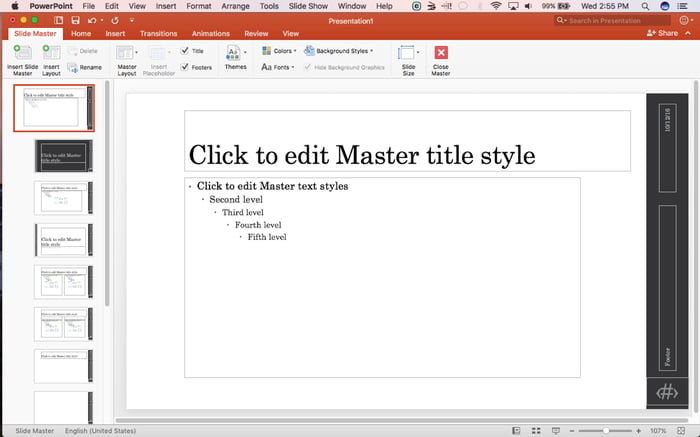Switch to the Insert ribbon tab
Viewport: 700px width, 437px height.
[115, 33]
